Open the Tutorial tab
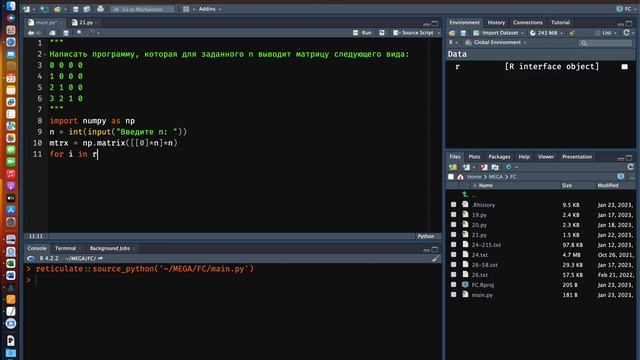Viewport: 640px width, 360px height. [560, 22]
